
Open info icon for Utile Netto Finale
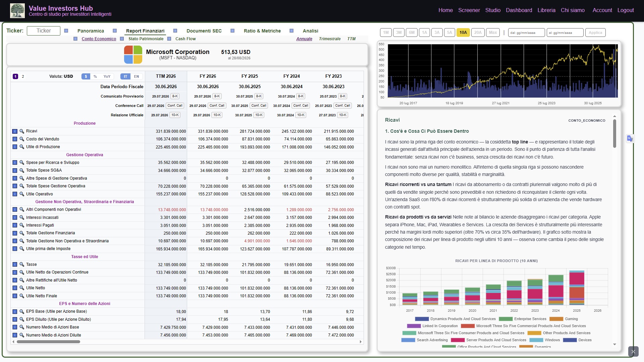(15, 296)
